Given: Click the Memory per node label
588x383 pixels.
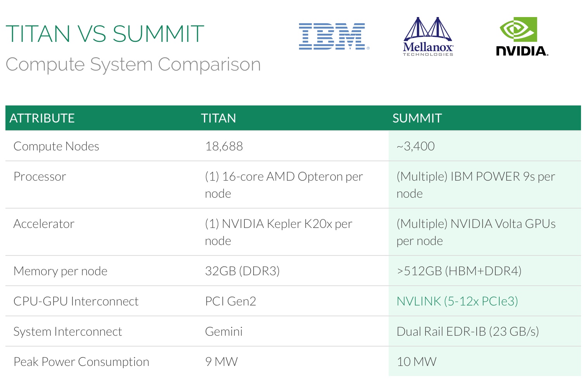Looking at the screenshot, I should pyautogui.click(x=61, y=271).
